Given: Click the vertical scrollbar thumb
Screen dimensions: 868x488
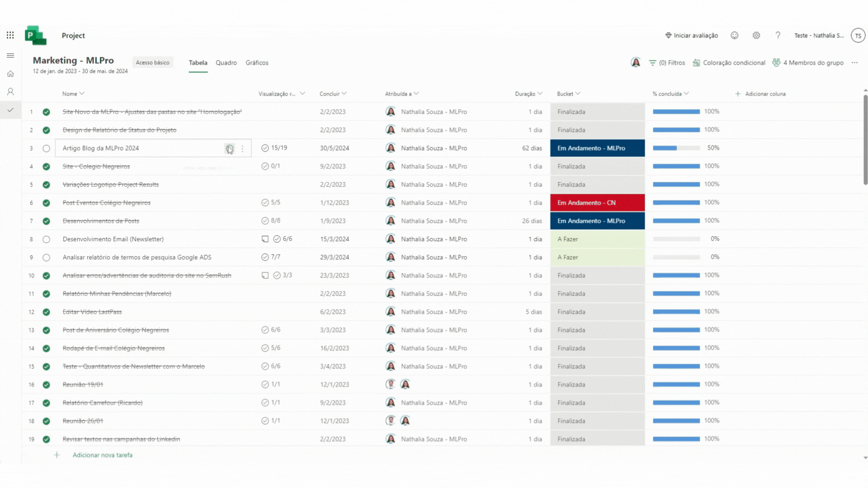Looking at the screenshot, I should [x=865, y=139].
